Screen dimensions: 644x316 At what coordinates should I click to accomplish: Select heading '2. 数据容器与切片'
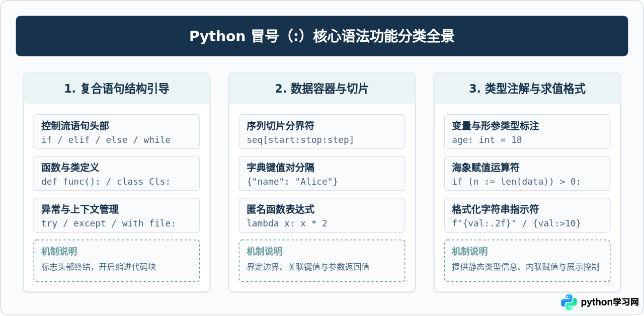pyautogui.click(x=322, y=89)
